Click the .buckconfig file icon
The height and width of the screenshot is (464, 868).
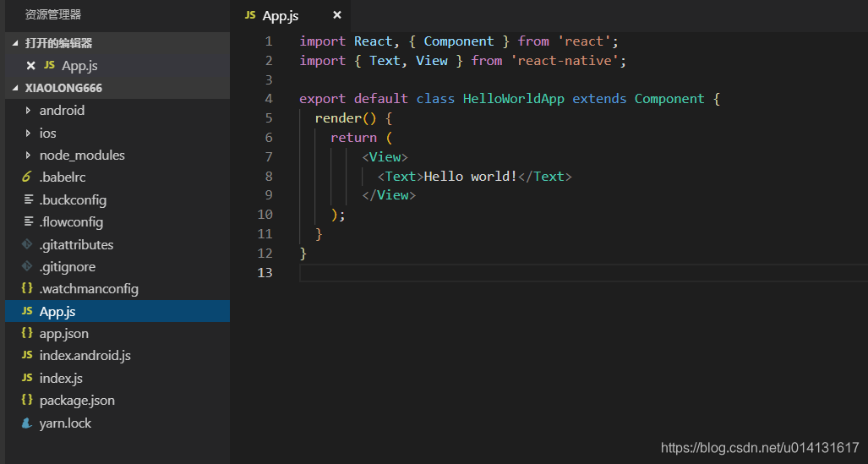coord(28,199)
